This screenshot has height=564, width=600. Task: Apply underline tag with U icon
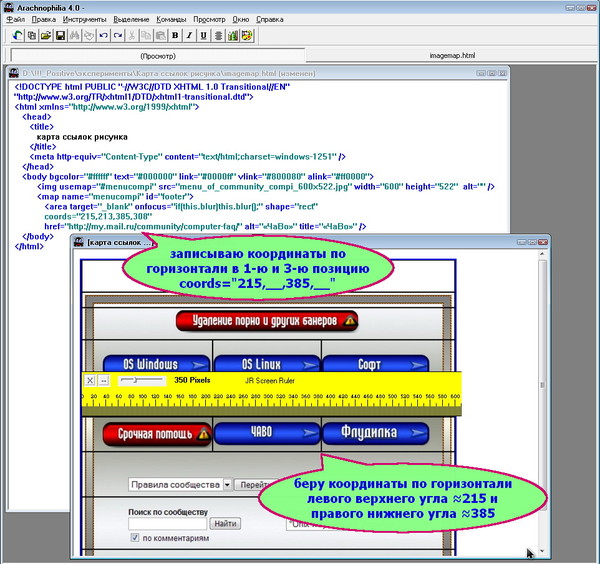tap(204, 36)
